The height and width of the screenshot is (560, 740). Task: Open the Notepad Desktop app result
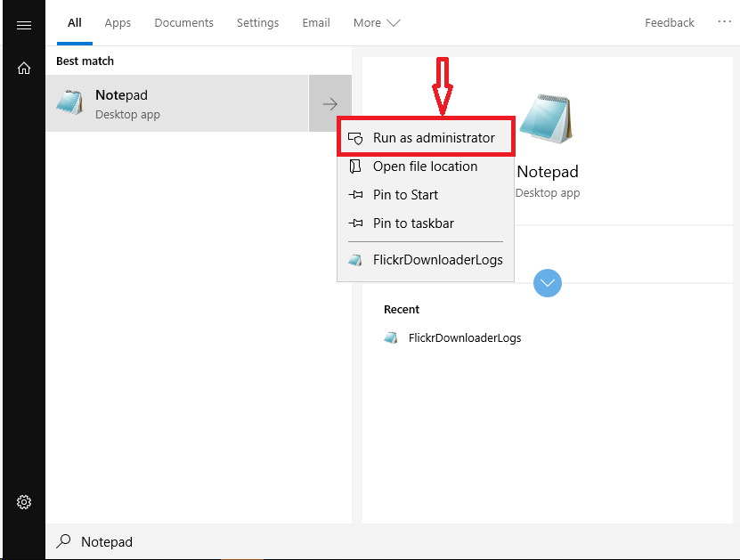177,103
